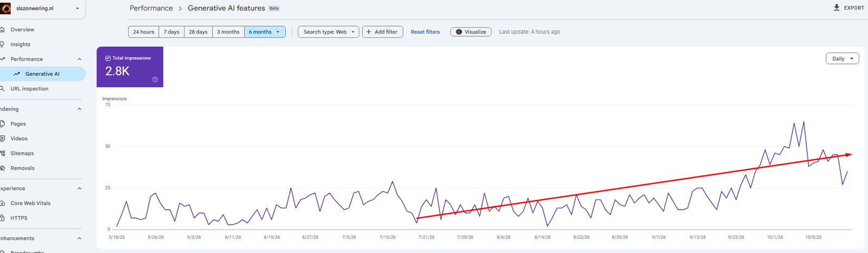
Task: Click the impressions peak near 10/9/26
Action: click(803, 122)
